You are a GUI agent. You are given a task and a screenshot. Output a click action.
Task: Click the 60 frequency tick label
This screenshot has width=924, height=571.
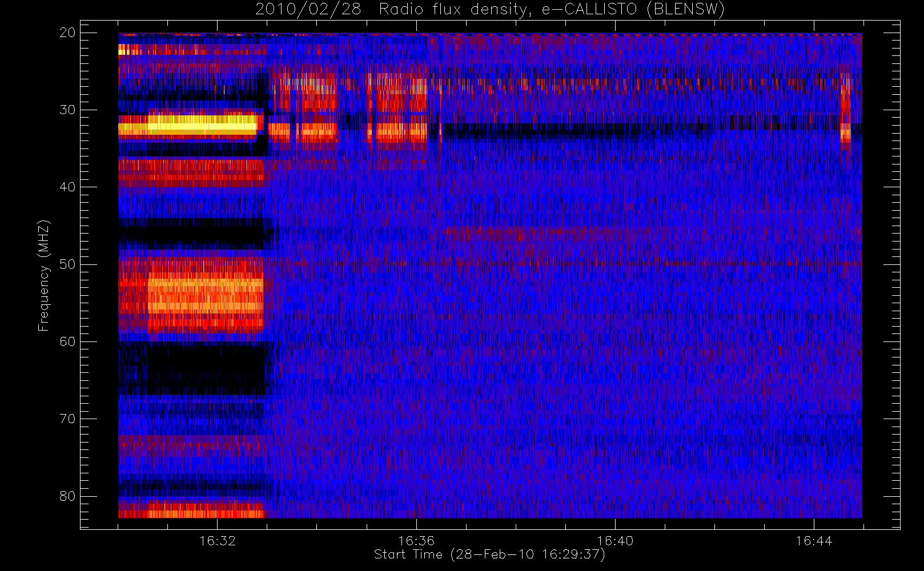click(x=67, y=341)
